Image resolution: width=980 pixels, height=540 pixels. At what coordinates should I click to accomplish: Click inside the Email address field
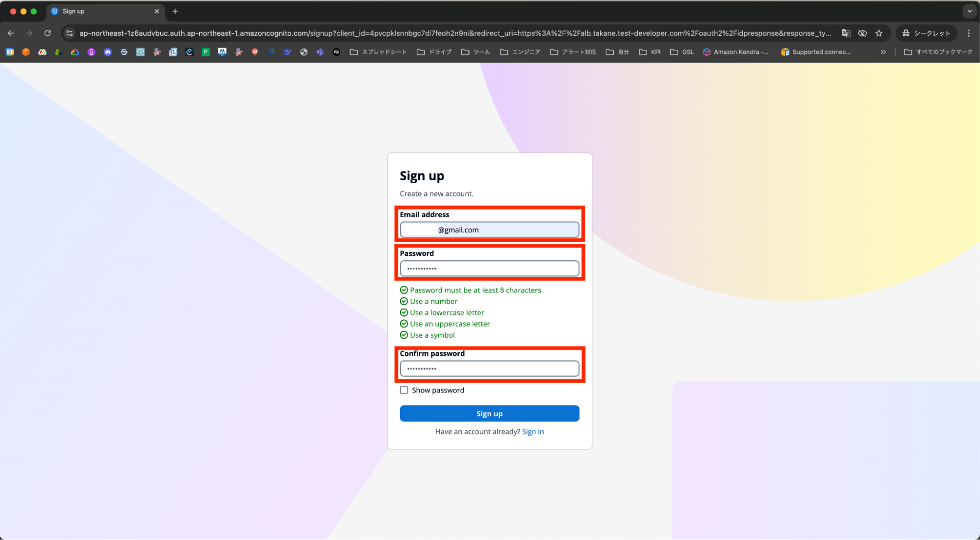coord(489,229)
